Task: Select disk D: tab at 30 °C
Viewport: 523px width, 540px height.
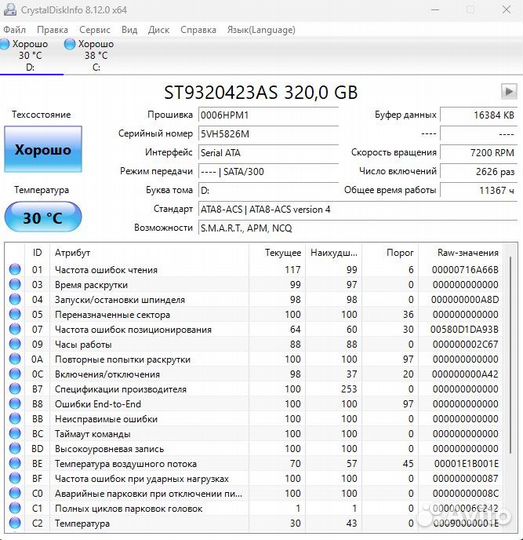Action: (x=30, y=55)
